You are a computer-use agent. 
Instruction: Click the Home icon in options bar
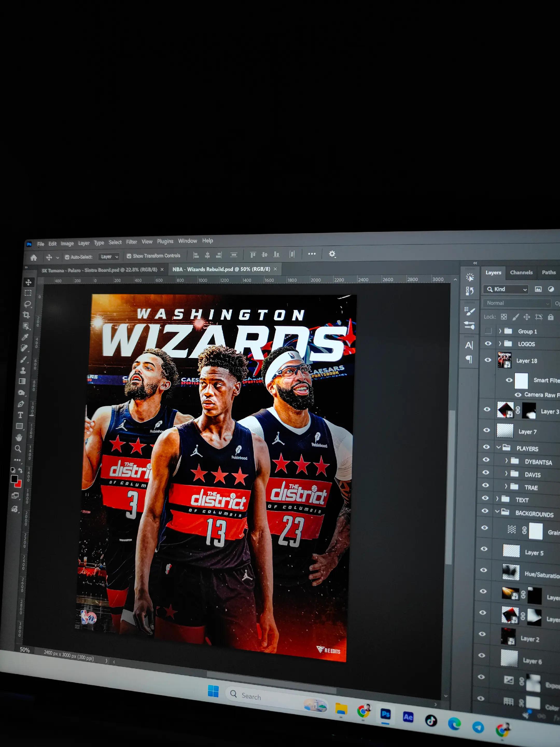click(x=33, y=258)
